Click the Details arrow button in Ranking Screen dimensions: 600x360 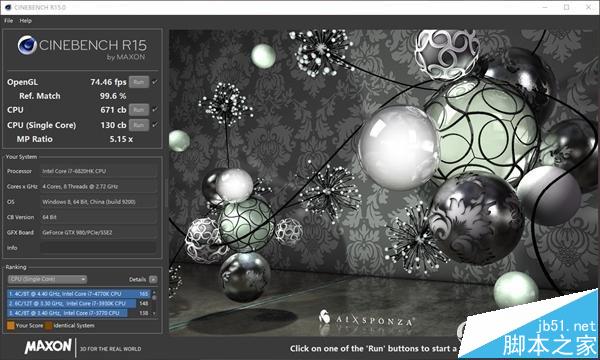(153, 280)
